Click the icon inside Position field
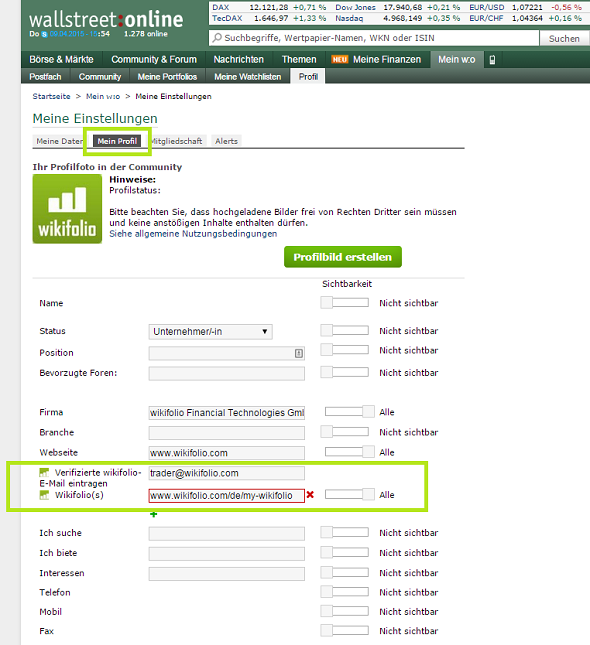 coord(299,353)
